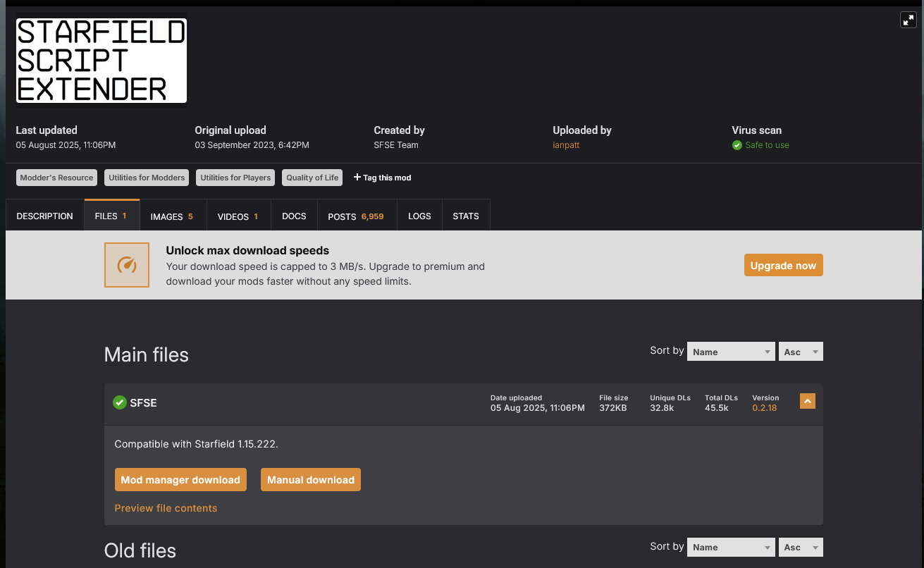Image resolution: width=924 pixels, height=568 pixels.
Task: Go to the Docs tab
Action: point(294,216)
